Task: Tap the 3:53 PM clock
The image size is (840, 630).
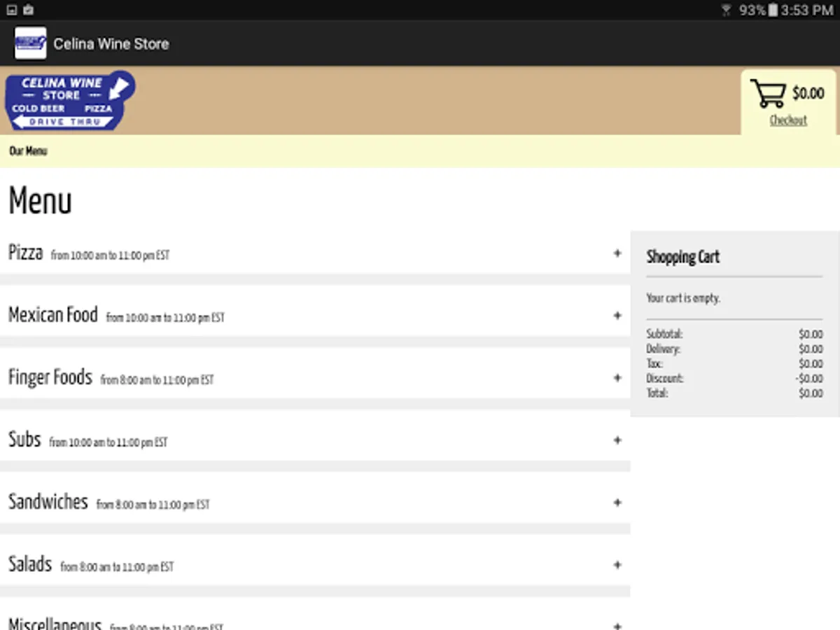Action: click(x=807, y=10)
